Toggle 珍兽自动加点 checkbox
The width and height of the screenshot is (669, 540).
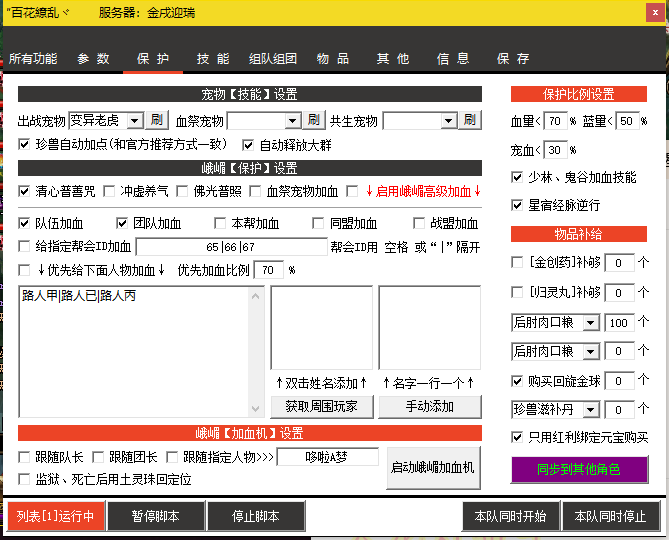(24, 144)
